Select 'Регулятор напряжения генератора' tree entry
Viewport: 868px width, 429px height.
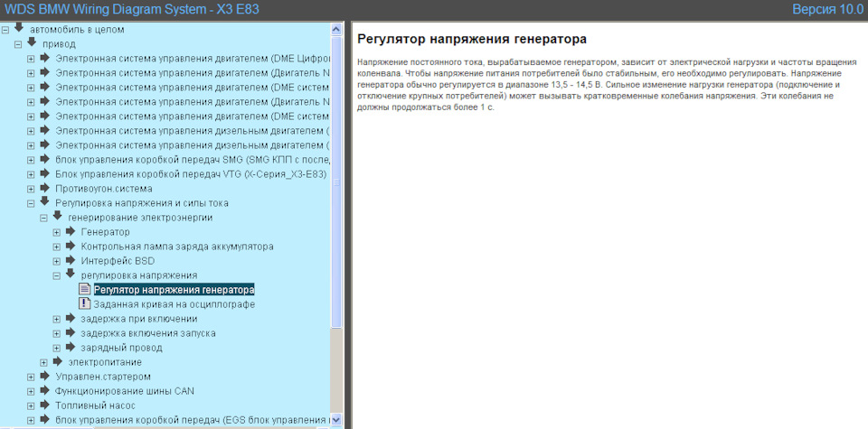[175, 290]
